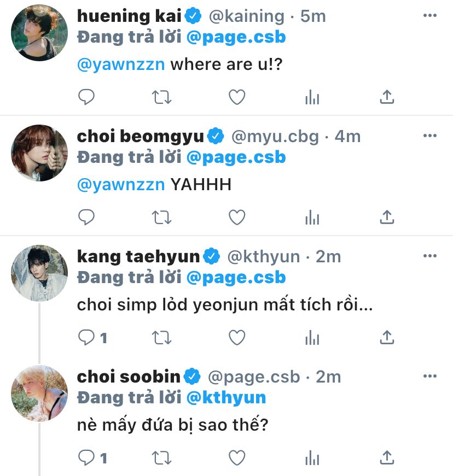
Task: Open choi beomgyu's profile picture
Action: [39, 152]
